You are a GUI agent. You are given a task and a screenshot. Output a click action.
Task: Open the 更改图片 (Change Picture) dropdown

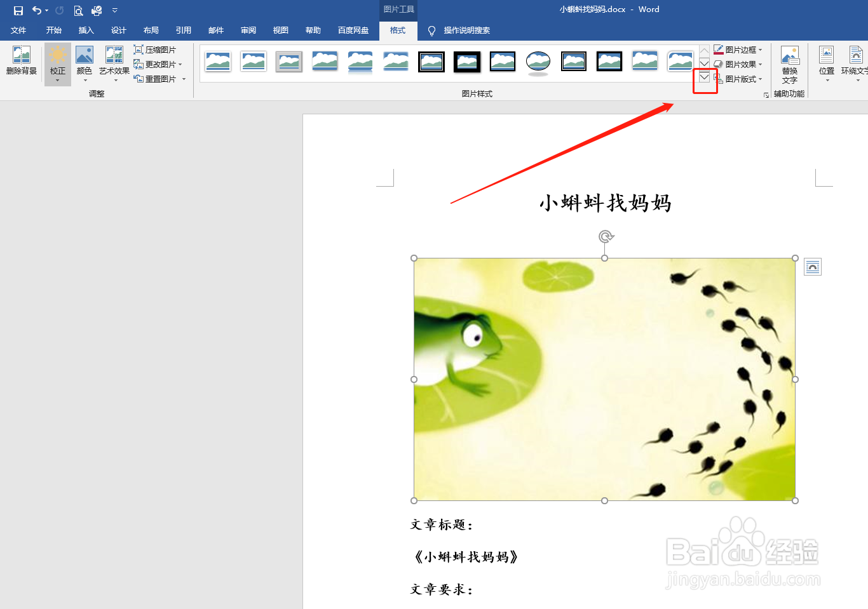158,64
